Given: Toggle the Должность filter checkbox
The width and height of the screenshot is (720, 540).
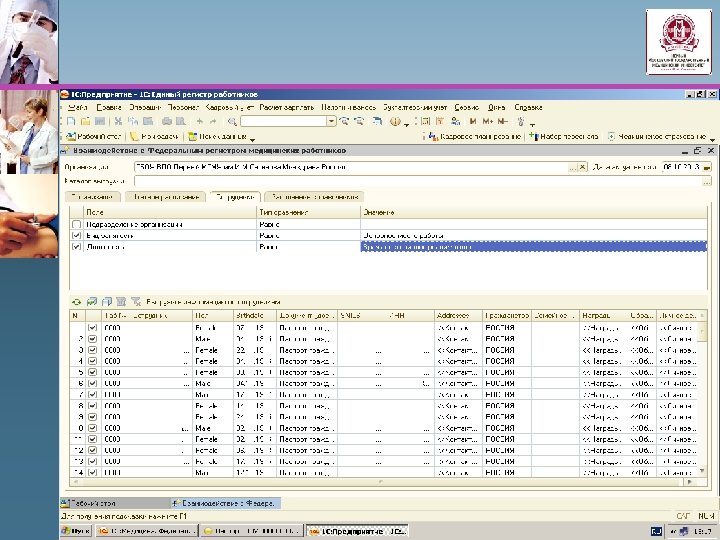Looking at the screenshot, I should pos(78,246).
